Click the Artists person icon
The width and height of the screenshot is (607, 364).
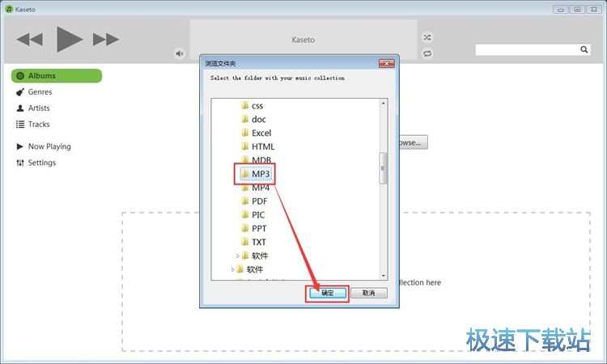point(20,108)
